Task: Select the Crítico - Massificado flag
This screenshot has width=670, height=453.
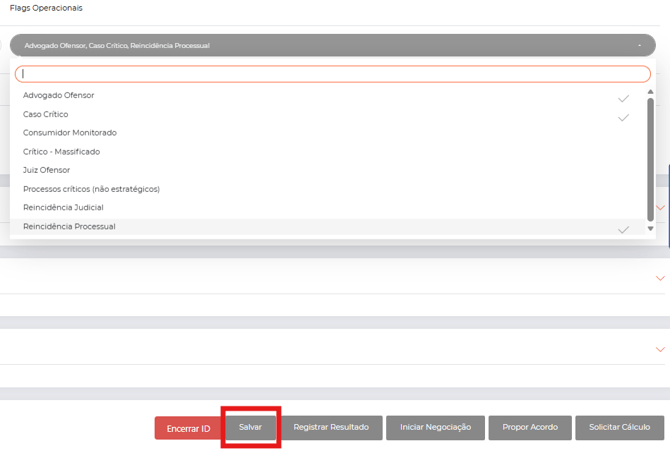Action: coord(62,152)
